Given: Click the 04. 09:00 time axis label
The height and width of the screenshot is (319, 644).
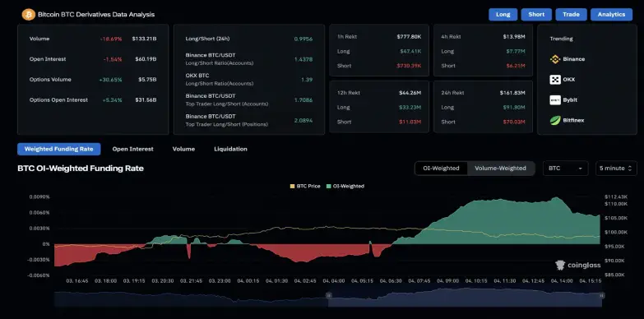Looking at the screenshot, I should point(447,281).
